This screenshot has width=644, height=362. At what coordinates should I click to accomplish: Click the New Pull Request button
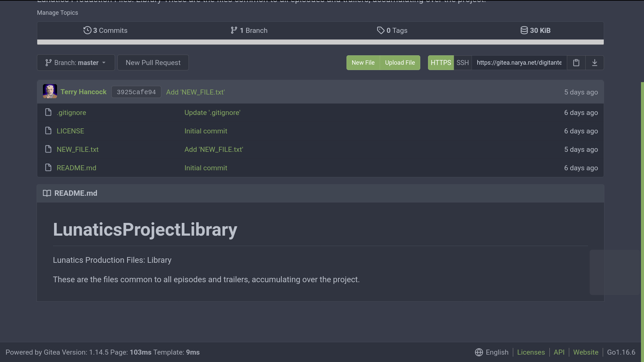click(x=153, y=63)
